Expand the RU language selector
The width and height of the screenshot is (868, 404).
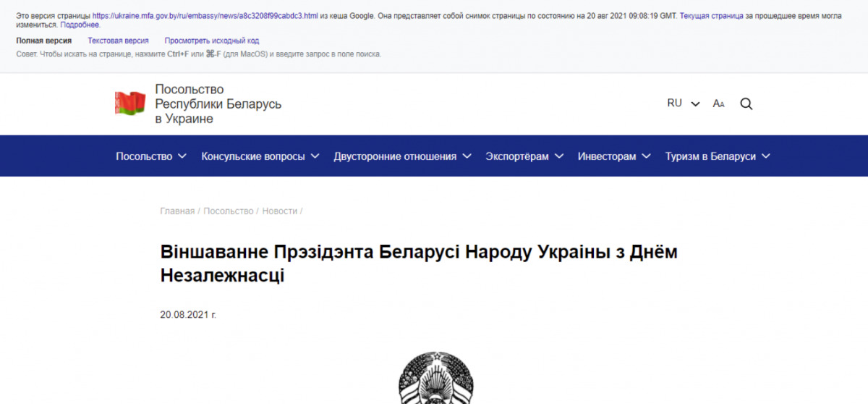click(684, 104)
